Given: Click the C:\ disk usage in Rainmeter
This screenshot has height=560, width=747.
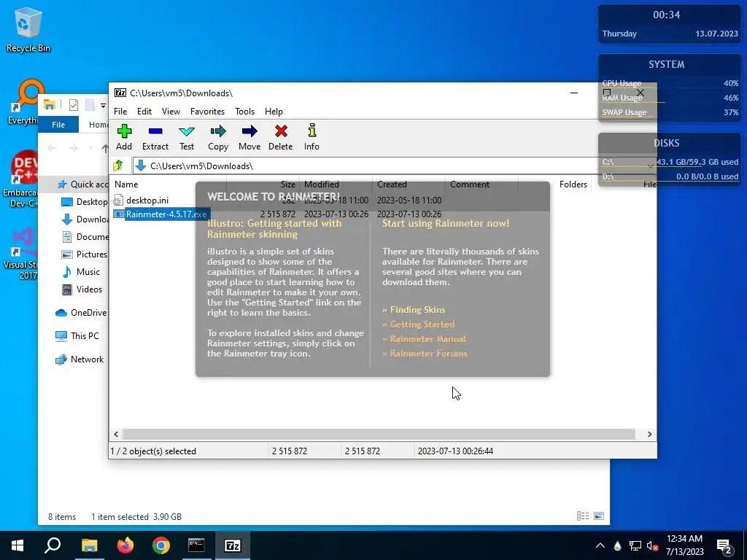Looking at the screenshot, I should click(670, 163).
